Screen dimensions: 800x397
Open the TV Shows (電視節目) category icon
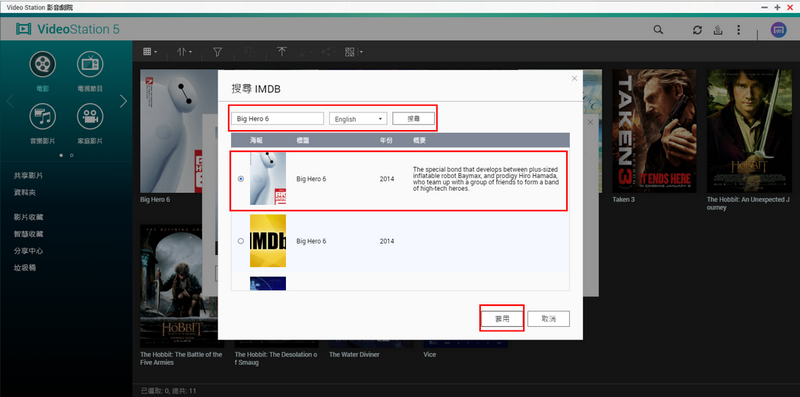click(90, 64)
